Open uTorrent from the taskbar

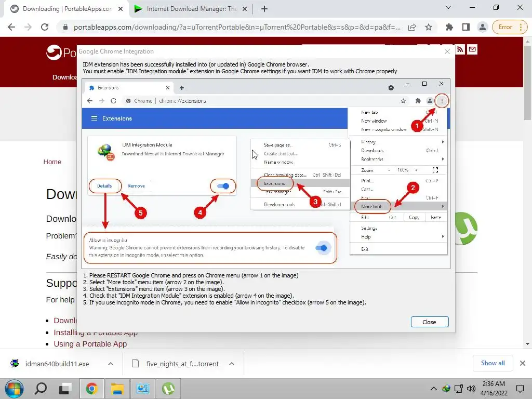[169, 389]
